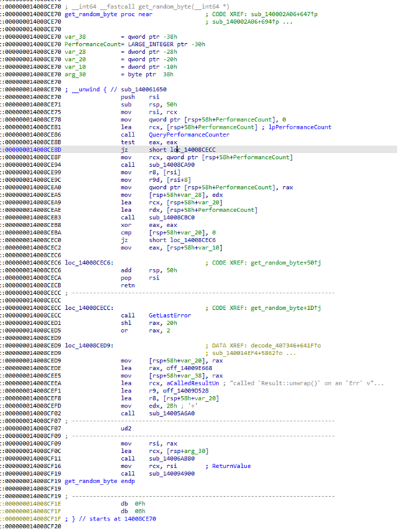Open the sub_14008CBC0 call target
Image resolution: width=398 pixels, height=532 pixels.
click(172, 218)
